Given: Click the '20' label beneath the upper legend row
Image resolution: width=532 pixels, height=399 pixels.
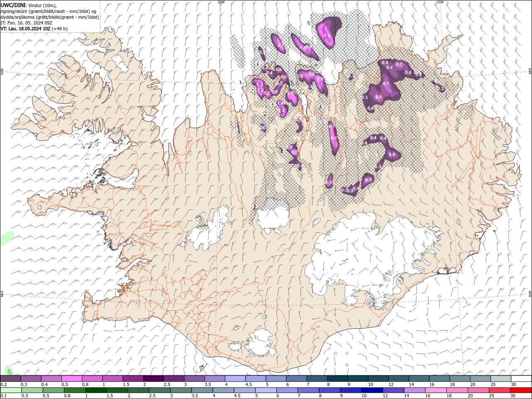Looking at the screenshot, I should 473,384.
